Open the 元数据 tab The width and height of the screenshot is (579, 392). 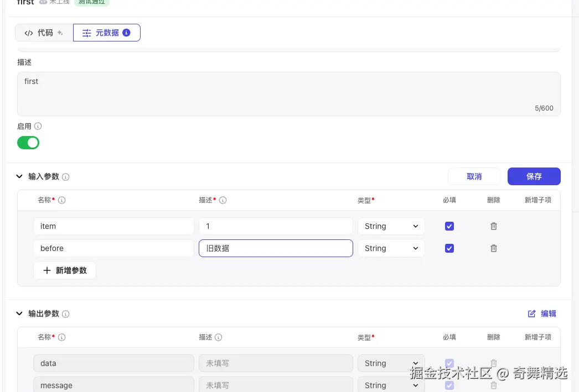[107, 33]
